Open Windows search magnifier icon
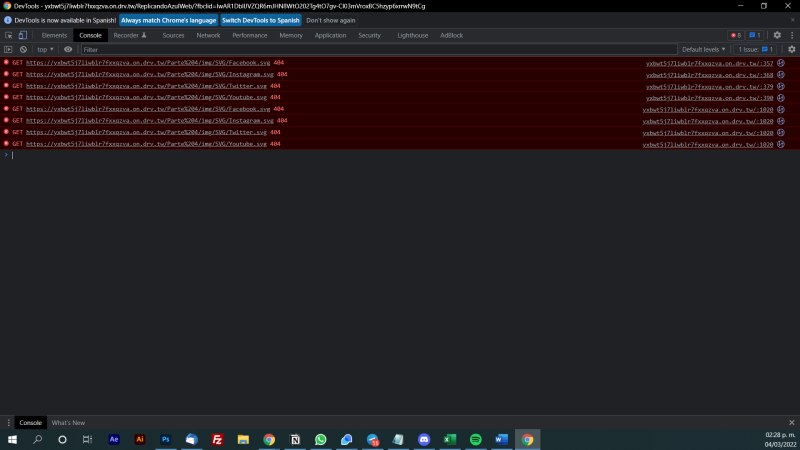Viewport: 800px width, 450px height. 37,439
